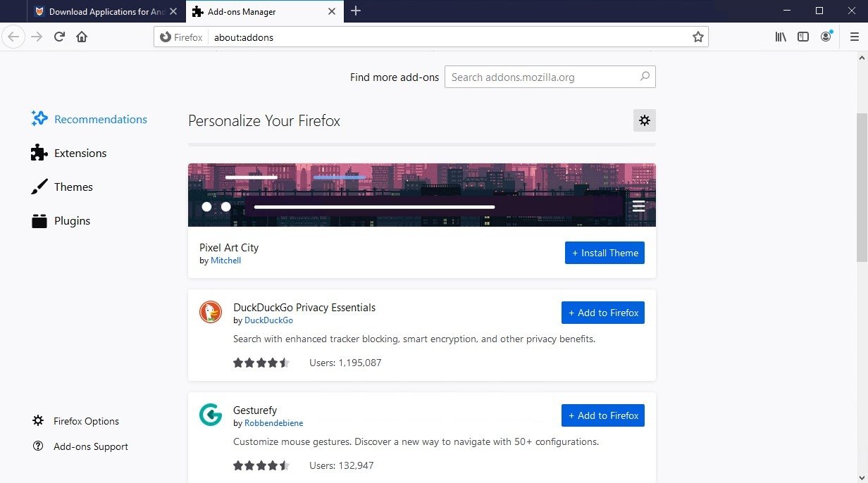
Task: Close the Add-ons Manager tab
Action: click(331, 11)
